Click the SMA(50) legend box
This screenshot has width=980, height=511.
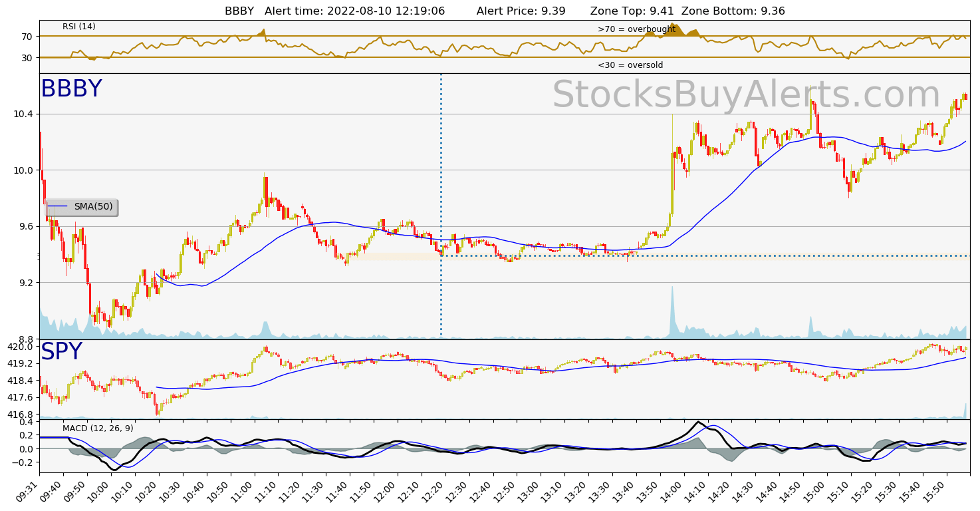[82, 207]
